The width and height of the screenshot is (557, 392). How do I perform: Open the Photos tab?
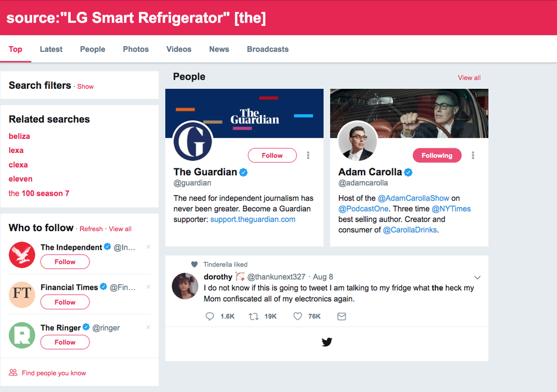coord(136,49)
